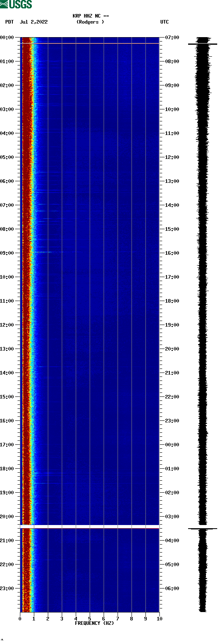Viewport: 220px width, 644px height.
Task: Click the 04:00 PDT time label
Action: 7,133
